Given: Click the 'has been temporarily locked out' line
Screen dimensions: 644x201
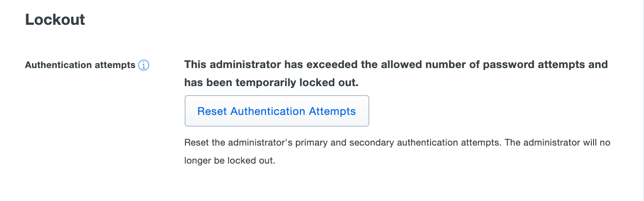Looking at the screenshot, I should (x=271, y=83).
